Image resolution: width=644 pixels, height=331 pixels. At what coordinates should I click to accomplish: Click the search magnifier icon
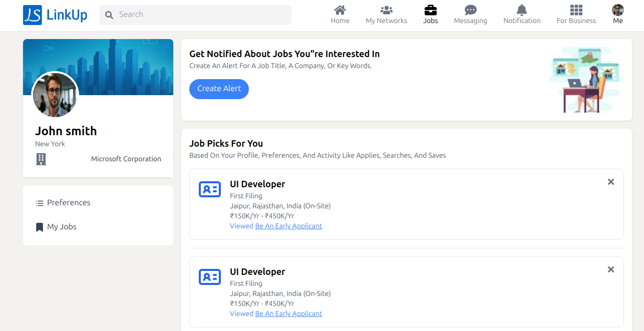(109, 15)
